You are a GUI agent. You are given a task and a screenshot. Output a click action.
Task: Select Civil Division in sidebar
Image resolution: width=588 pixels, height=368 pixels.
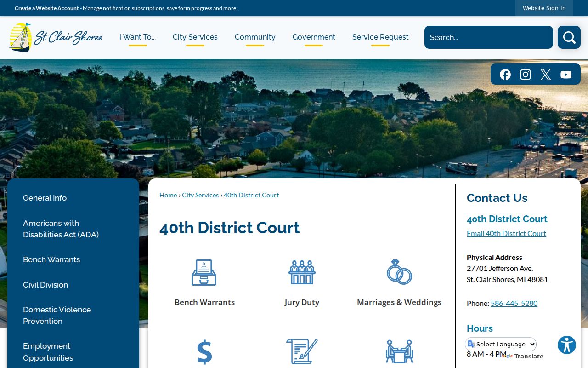pos(45,285)
